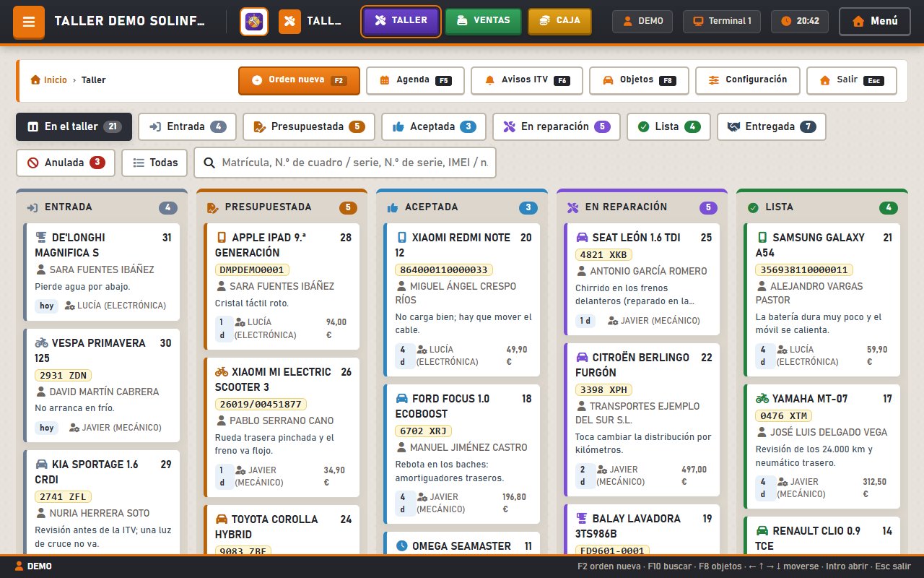The width and height of the screenshot is (924, 578).
Task: Create a new order with Orden nueva
Action: [x=299, y=80]
